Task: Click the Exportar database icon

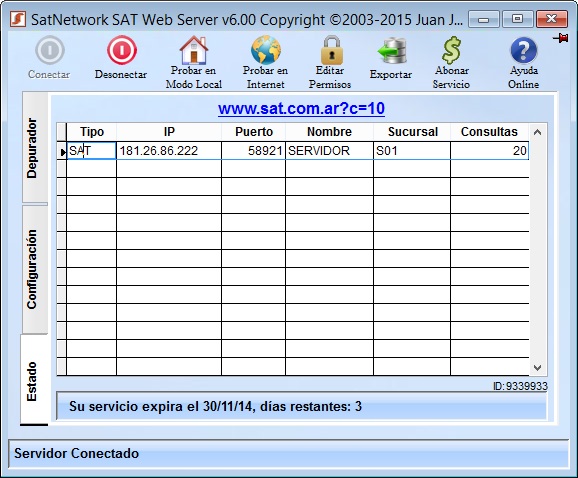Action: [x=392, y=50]
